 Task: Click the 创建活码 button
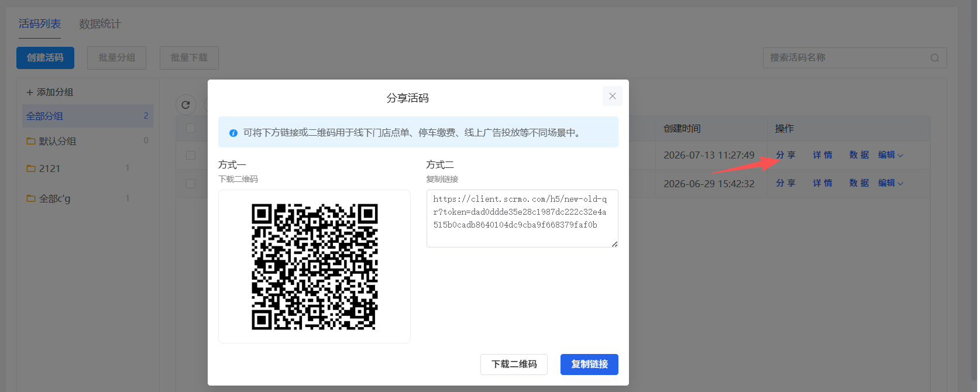tap(45, 58)
